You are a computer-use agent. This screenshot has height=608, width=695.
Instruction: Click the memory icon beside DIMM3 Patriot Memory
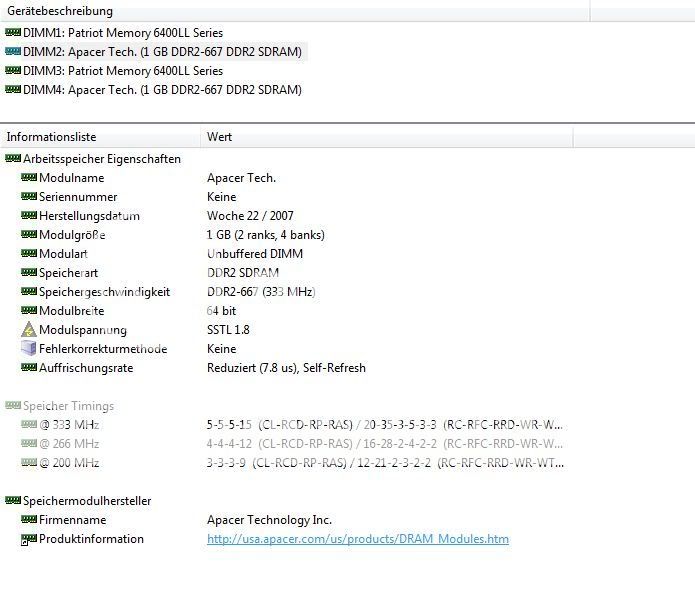pyautogui.click(x=13, y=70)
